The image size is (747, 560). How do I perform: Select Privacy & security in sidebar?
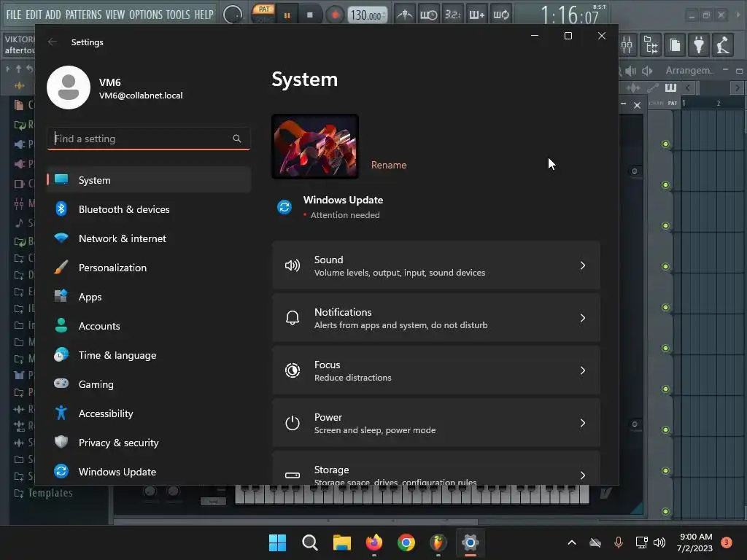[x=149, y=443]
